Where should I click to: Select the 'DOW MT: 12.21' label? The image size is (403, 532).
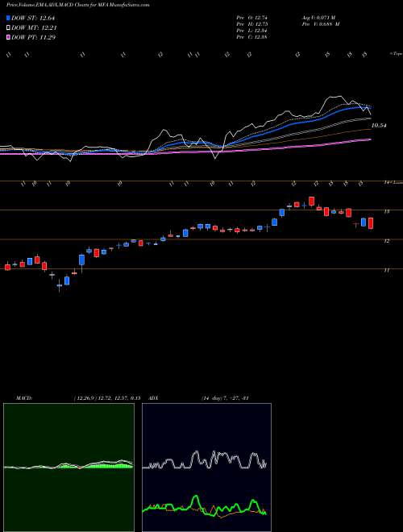click(x=34, y=28)
